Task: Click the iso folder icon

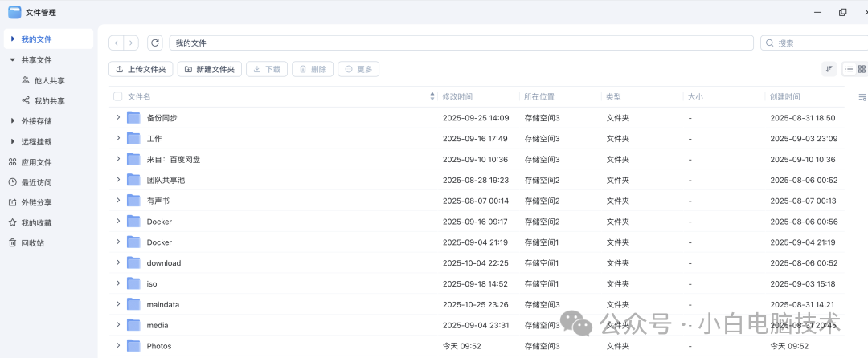Action: (133, 283)
